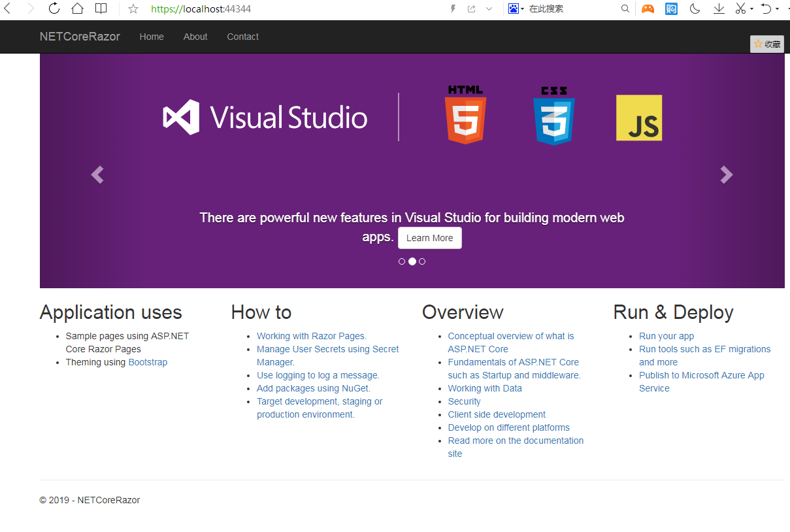Image resolution: width=790 pixels, height=532 pixels.
Task: Select the active middle carousel indicator dot
Action: (x=412, y=261)
